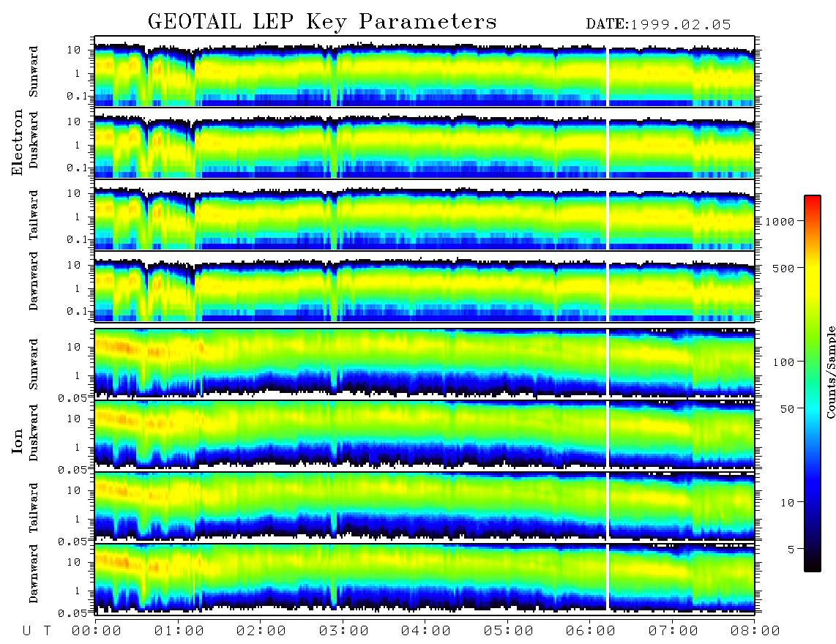Click the 100 colorbar tick label
Viewport: 836px width, 644px height.
coord(783,362)
